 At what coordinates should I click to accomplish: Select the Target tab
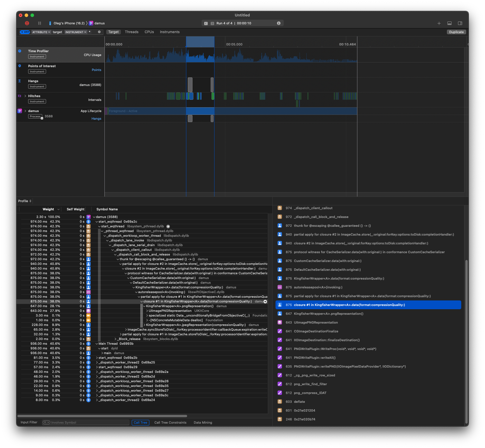(x=113, y=32)
